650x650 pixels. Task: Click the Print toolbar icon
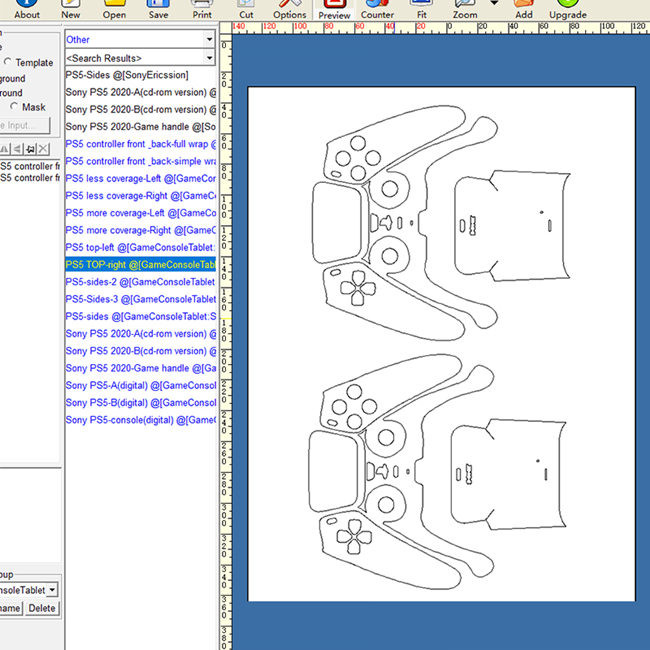[202, 10]
